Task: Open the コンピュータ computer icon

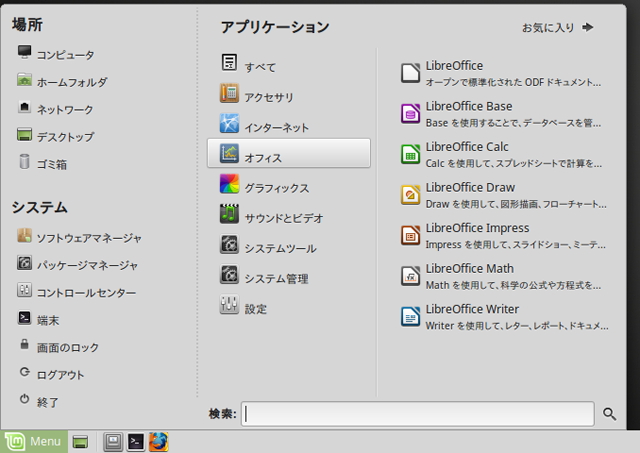Action: point(24,52)
